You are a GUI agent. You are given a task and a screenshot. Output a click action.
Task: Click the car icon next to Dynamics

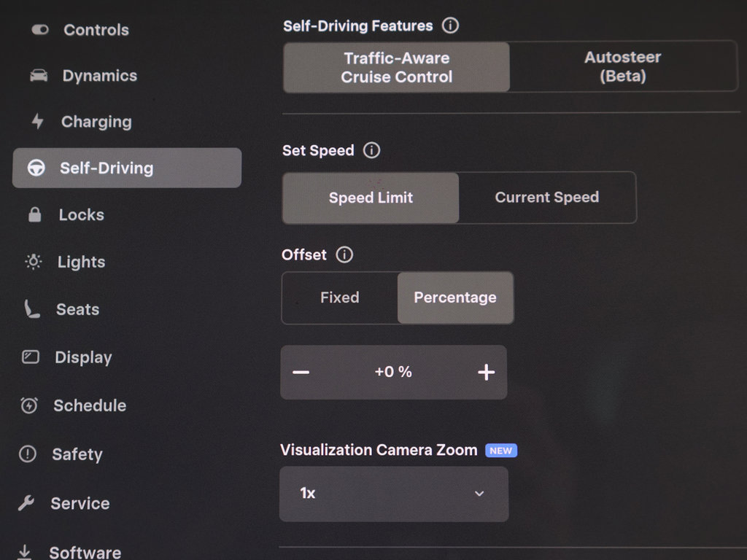coord(39,76)
